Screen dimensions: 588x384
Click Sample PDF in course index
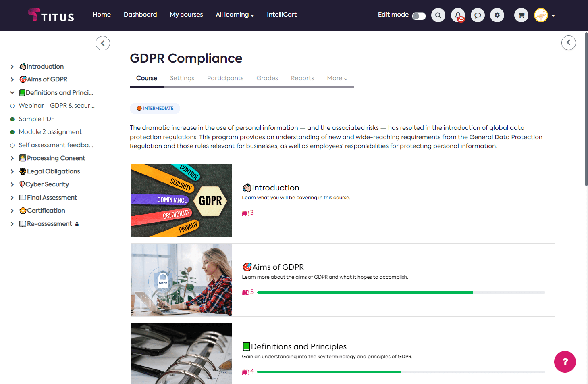[36, 119]
